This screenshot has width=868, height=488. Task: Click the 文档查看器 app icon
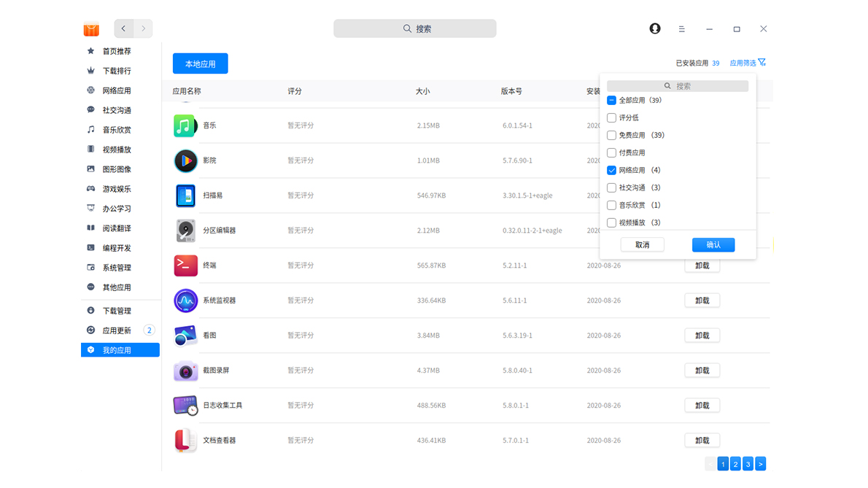coord(185,441)
